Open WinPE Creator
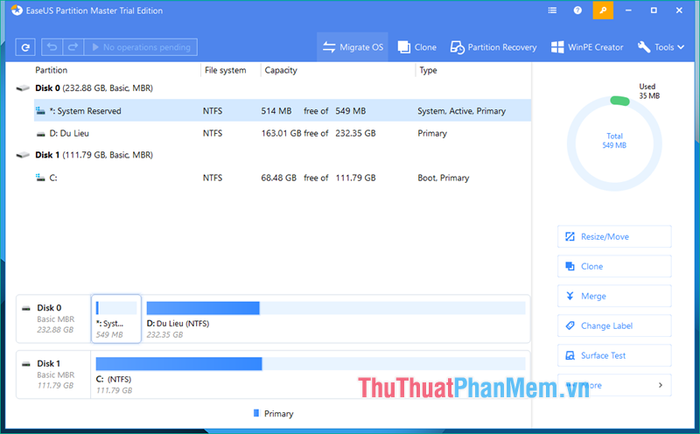 (587, 47)
